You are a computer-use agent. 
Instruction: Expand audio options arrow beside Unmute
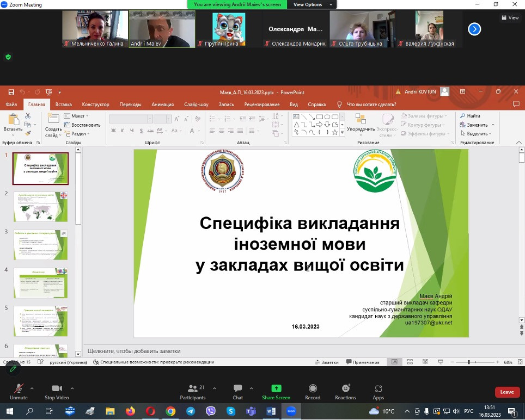tap(32, 388)
